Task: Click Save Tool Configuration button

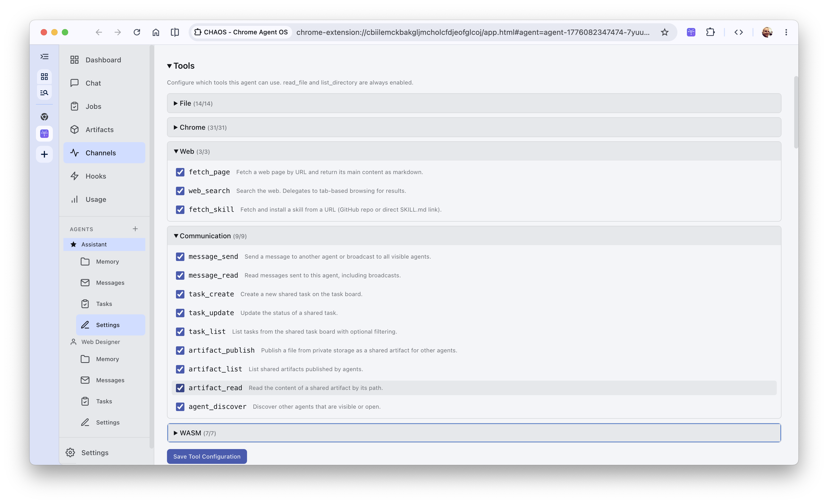Action: pos(207,456)
